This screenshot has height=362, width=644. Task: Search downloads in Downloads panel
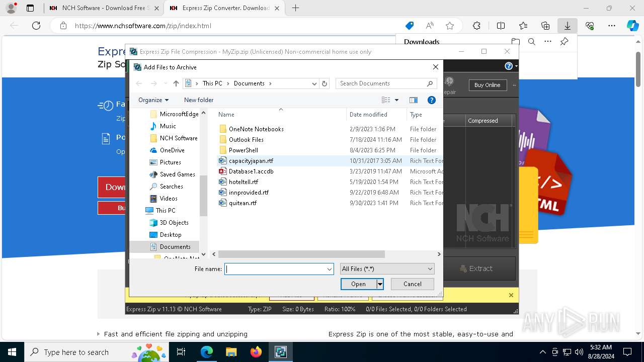pos(531,42)
